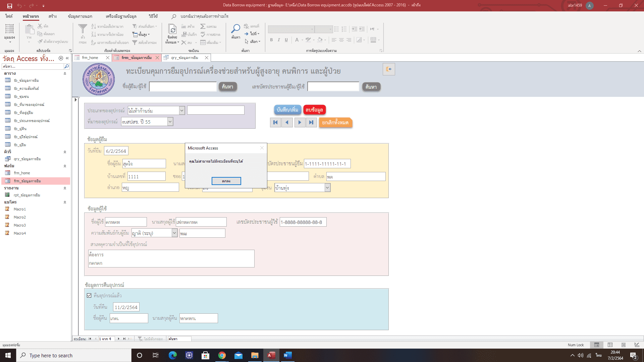Image resolution: width=644 pixels, height=362 pixels.
Task: Open table tb_ชุมชน in navigation pane
Action: click(x=21, y=97)
